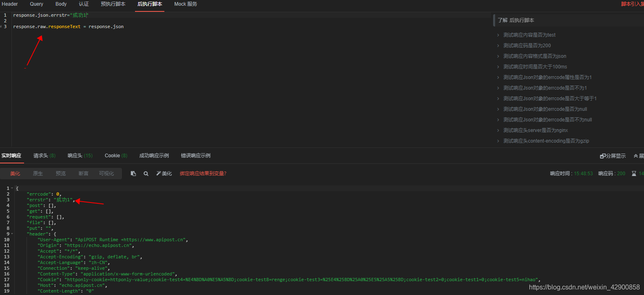
Task: Expand snippet errcode是否大于等于1
Action: (x=550, y=99)
